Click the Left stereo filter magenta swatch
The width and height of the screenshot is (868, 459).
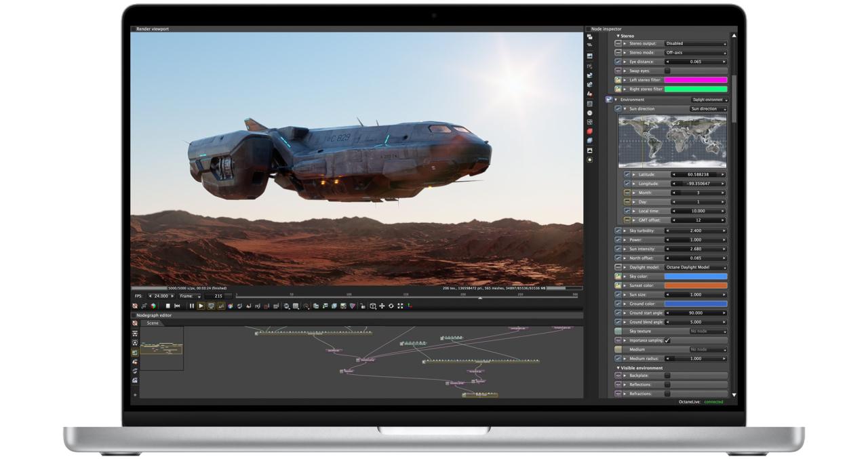pyautogui.click(x=696, y=80)
